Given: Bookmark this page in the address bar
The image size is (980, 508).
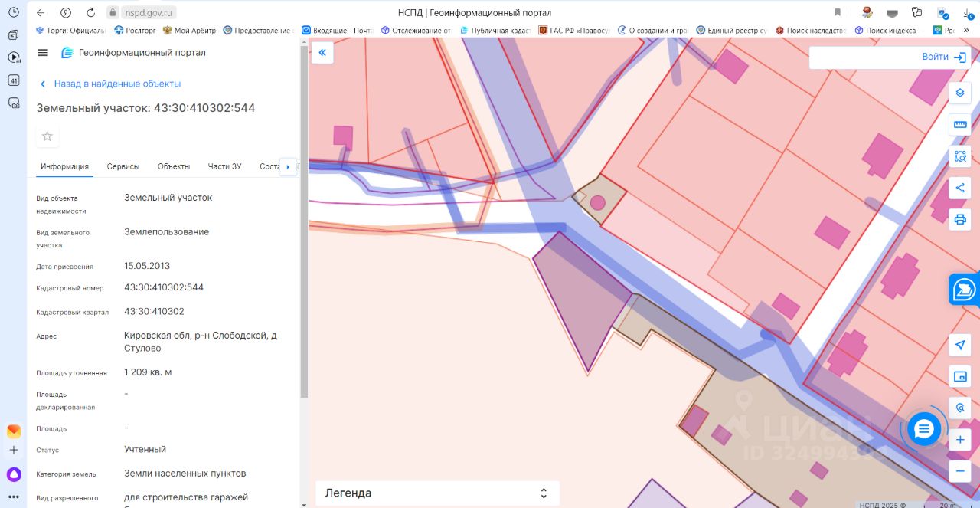Looking at the screenshot, I should coord(837,12).
